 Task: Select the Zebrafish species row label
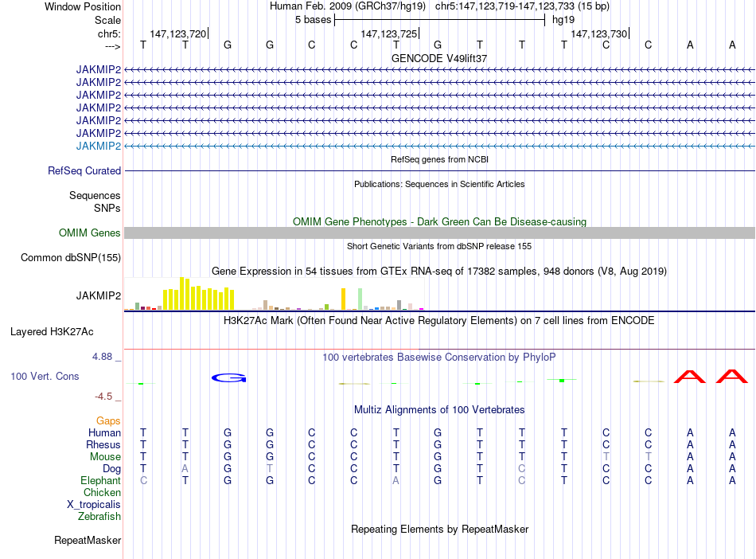[x=99, y=517]
